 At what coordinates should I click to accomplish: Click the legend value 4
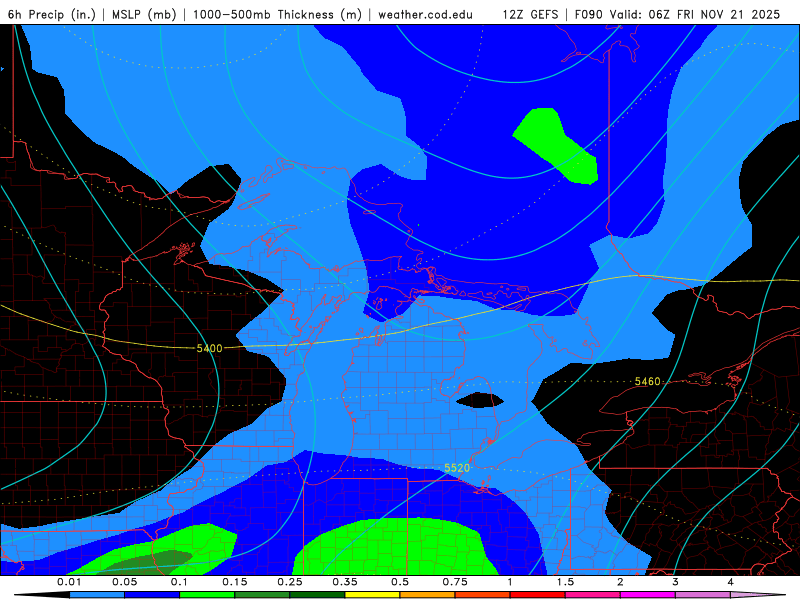pos(731,582)
